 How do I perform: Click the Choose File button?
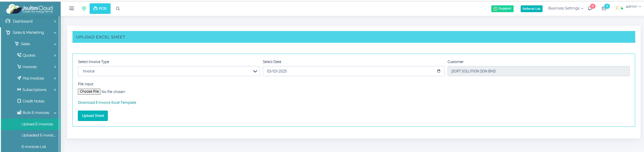coord(89,92)
